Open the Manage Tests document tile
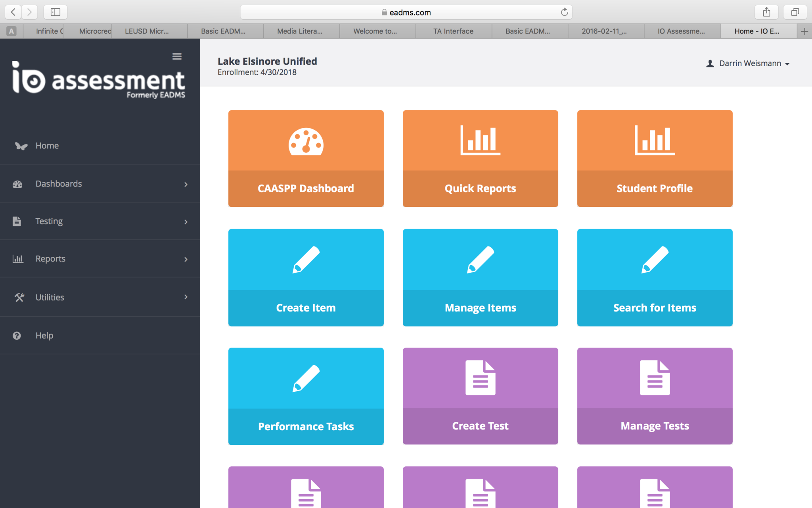The image size is (812, 508). tap(655, 396)
